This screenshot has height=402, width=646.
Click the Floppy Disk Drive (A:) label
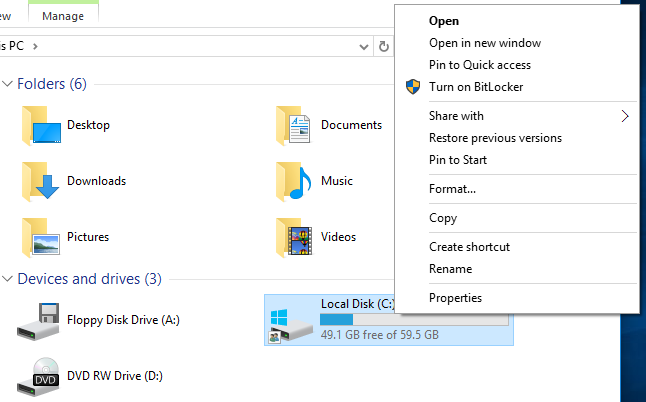pos(123,320)
